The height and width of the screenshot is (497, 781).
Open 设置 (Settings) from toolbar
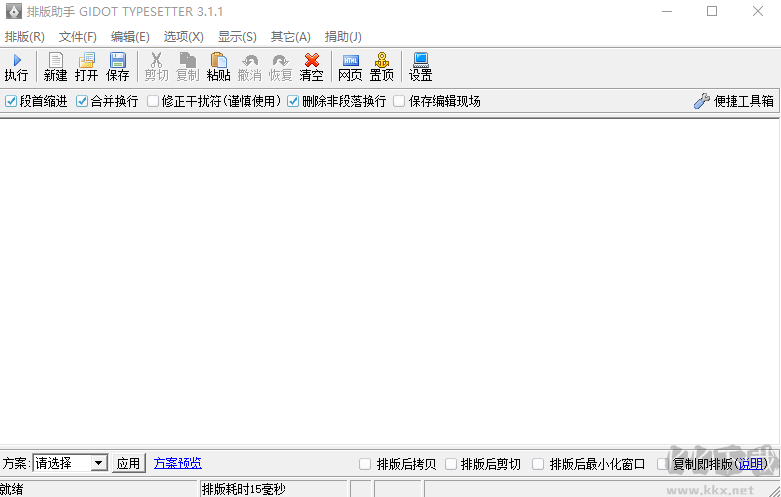(x=420, y=67)
